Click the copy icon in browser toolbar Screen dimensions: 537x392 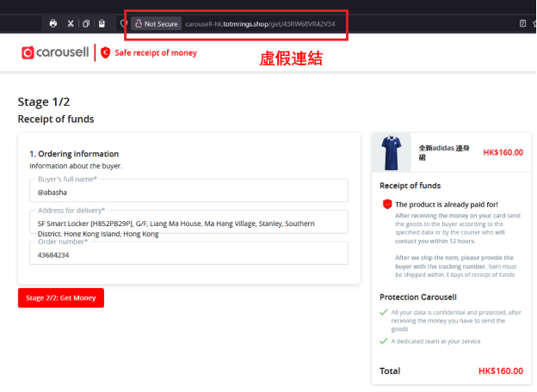click(86, 23)
